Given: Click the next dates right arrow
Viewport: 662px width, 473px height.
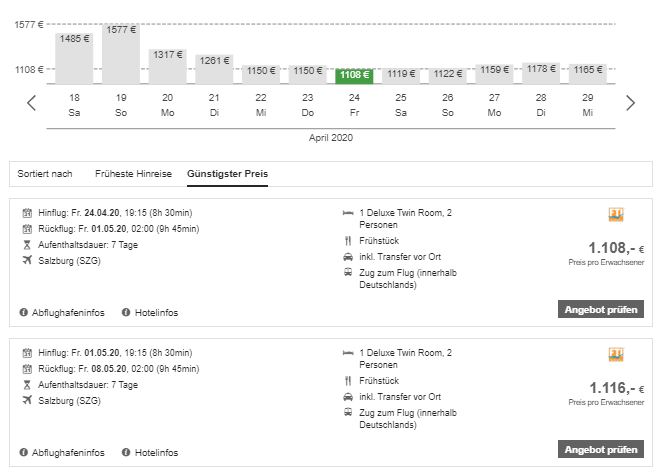Looking at the screenshot, I should pos(630,102).
